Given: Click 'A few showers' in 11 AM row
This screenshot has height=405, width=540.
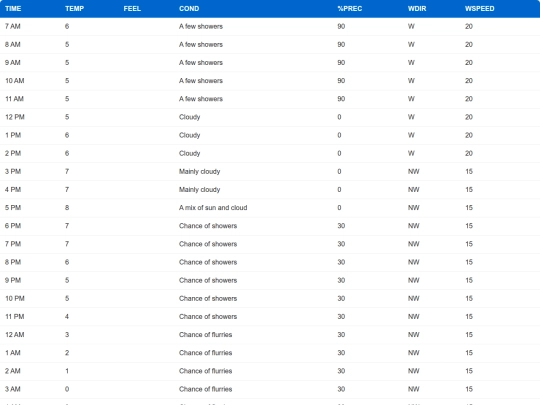Looking at the screenshot, I should click(201, 99).
